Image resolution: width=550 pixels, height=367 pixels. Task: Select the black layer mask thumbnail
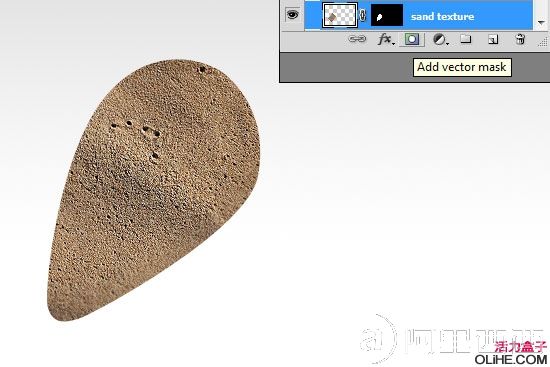pyautogui.click(x=387, y=15)
